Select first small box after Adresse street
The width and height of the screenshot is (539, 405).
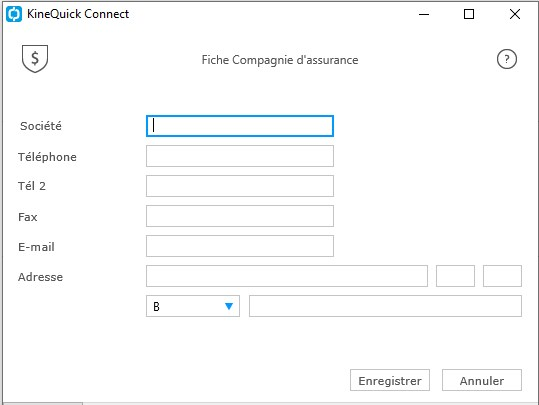click(455, 276)
